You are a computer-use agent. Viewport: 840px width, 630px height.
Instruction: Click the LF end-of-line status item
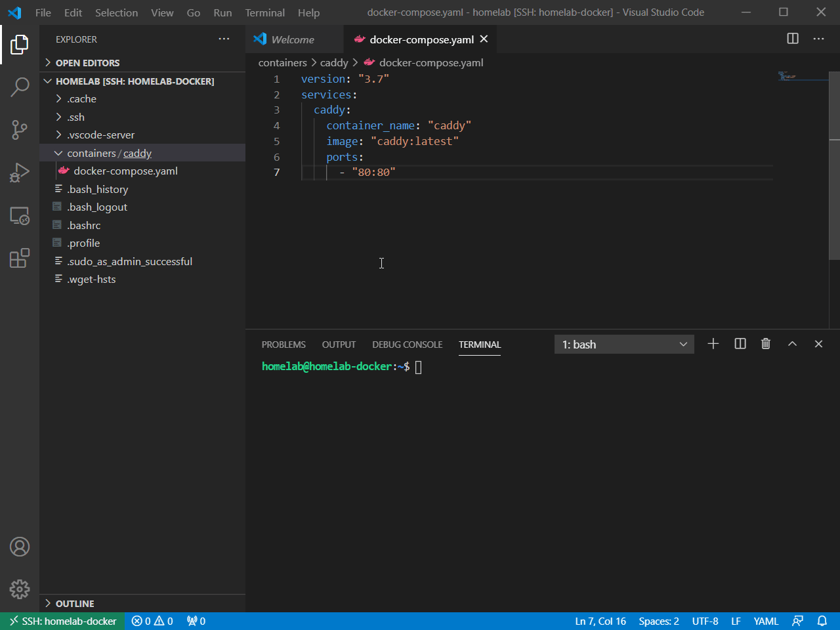tap(736, 621)
